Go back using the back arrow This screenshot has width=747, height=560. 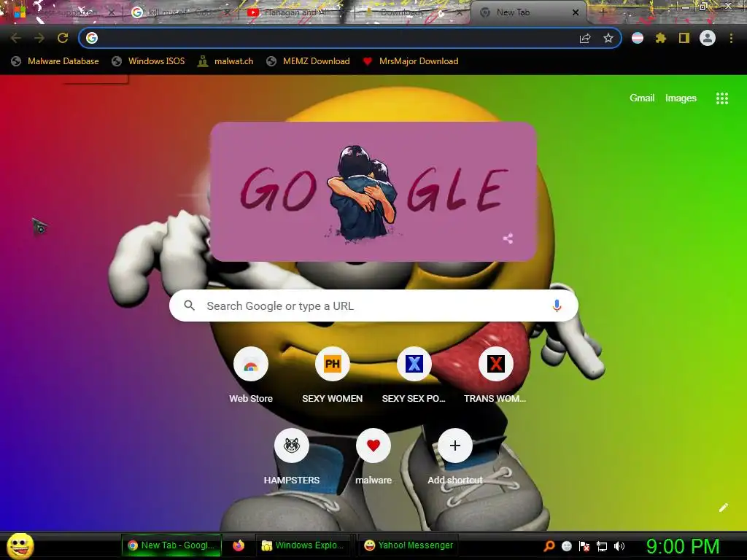[x=15, y=38]
